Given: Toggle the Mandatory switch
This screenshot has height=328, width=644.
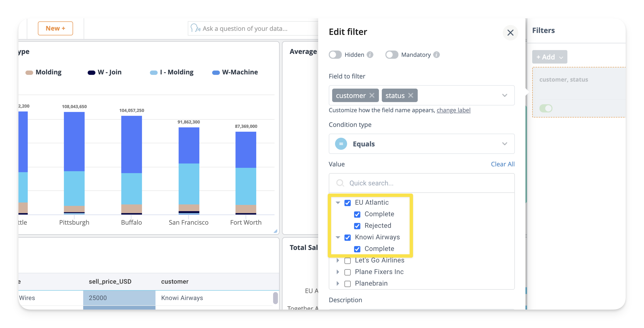Looking at the screenshot, I should coord(391,55).
